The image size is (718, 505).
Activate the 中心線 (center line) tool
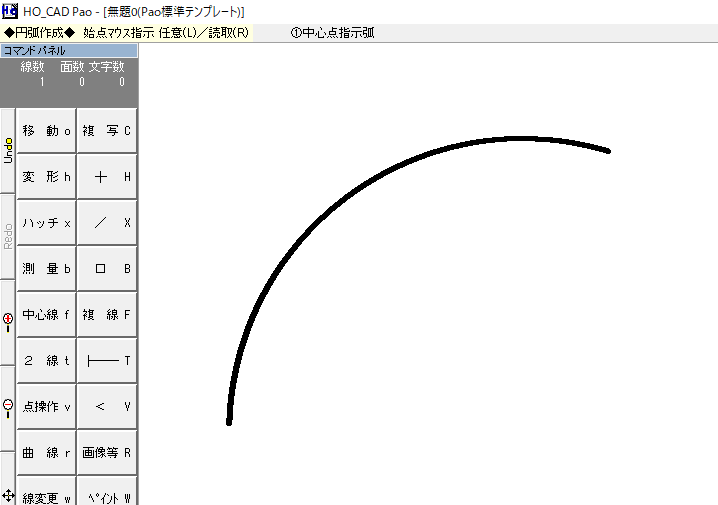47,315
